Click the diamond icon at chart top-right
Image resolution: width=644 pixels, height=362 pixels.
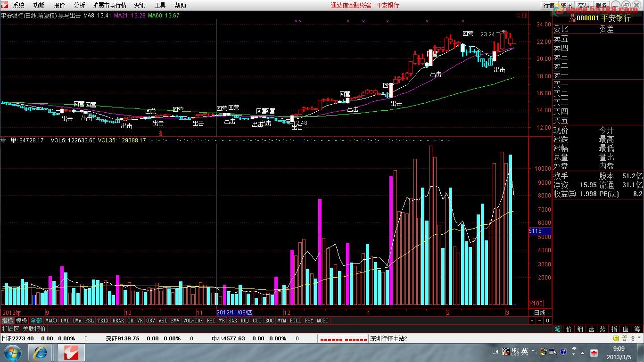click(518, 15)
